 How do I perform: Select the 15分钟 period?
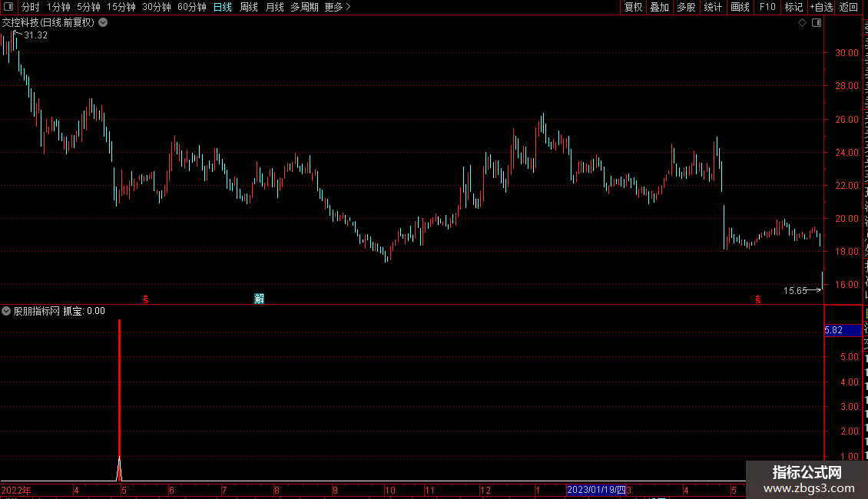121,7
